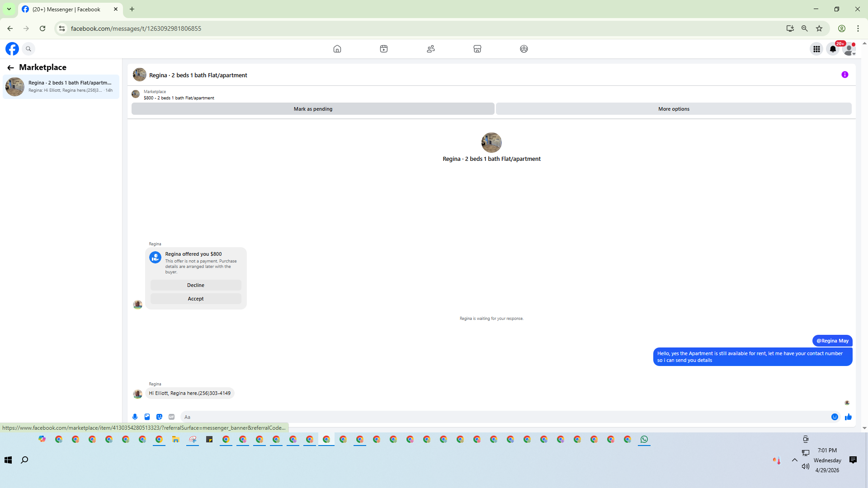Open conversation information icon
The image size is (868, 488).
[844, 75]
